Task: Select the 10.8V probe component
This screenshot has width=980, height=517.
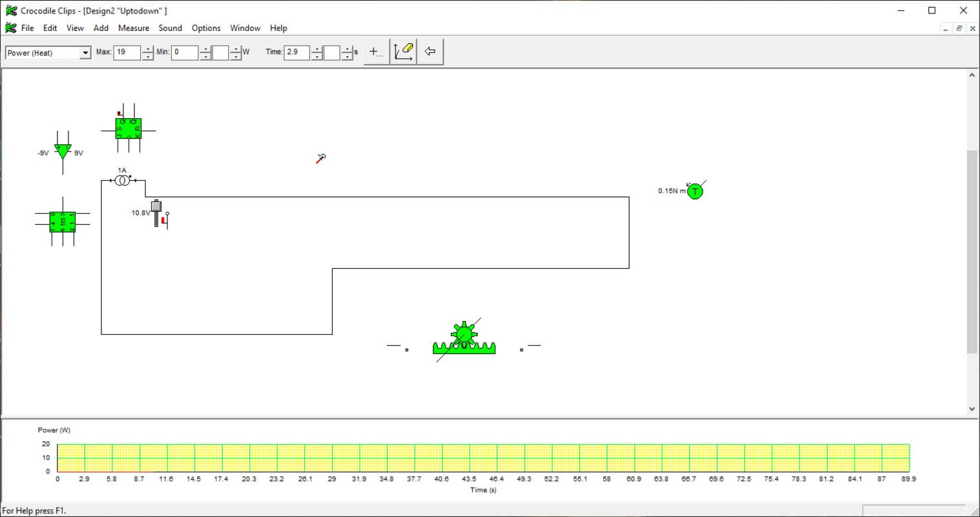Action: 156,213
